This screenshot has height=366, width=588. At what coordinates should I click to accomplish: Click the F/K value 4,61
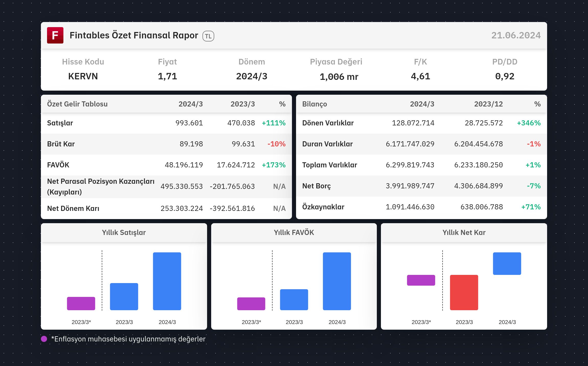(421, 76)
